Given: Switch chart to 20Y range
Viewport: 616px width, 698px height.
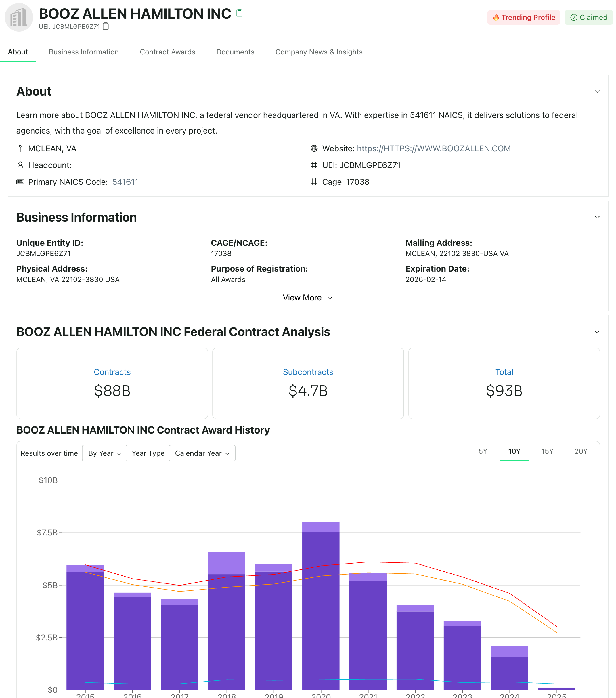Looking at the screenshot, I should tap(581, 451).
